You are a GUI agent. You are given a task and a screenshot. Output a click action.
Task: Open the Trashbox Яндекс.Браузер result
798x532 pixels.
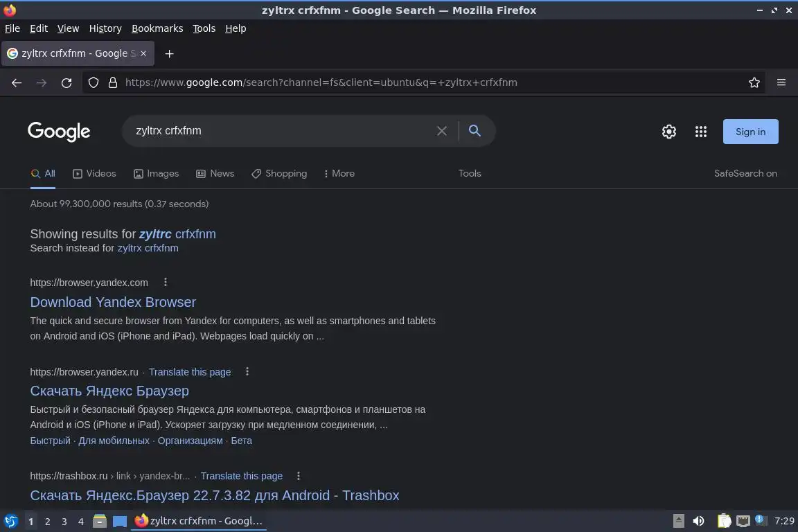(x=215, y=495)
